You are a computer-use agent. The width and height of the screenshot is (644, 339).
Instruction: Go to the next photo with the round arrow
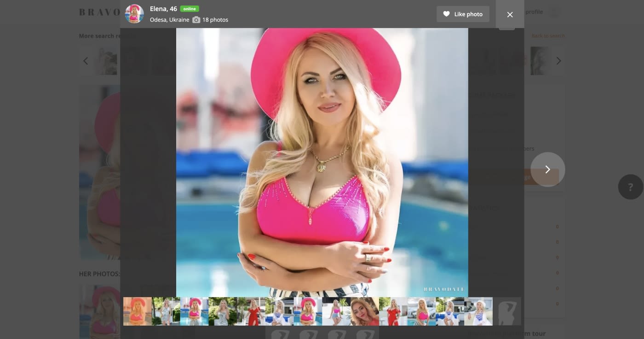click(x=547, y=169)
